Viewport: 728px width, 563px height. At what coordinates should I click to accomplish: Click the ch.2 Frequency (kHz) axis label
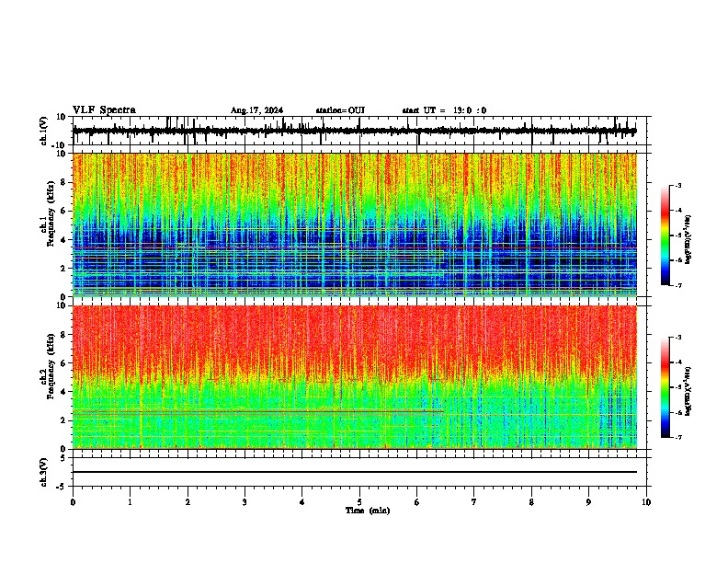pos(49,366)
